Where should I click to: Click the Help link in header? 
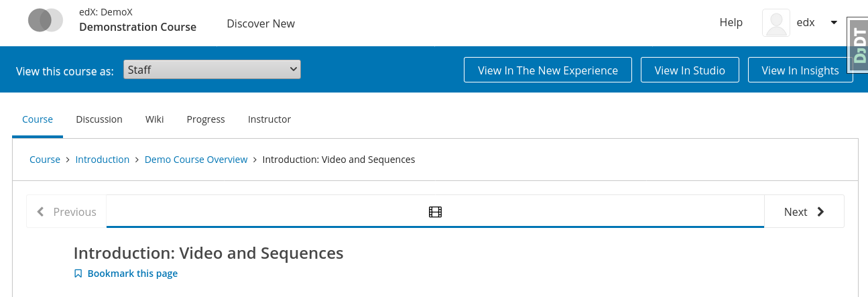click(x=731, y=23)
